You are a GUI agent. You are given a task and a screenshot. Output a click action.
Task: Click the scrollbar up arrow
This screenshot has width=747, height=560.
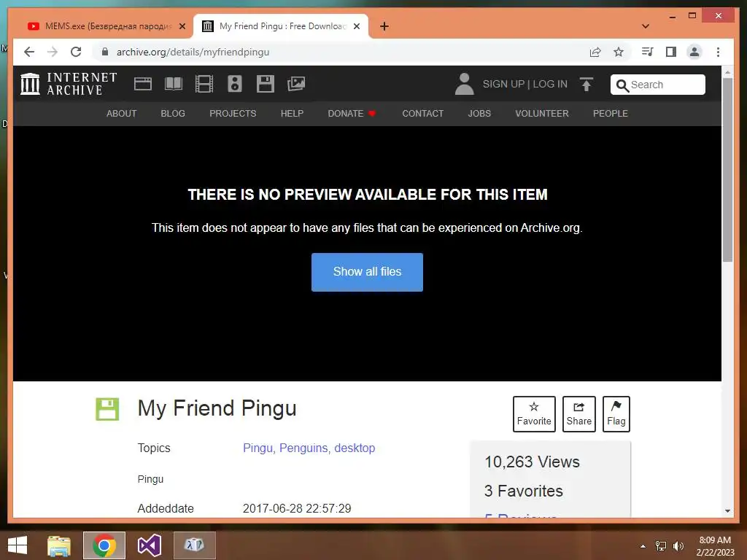[x=727, y=72]
